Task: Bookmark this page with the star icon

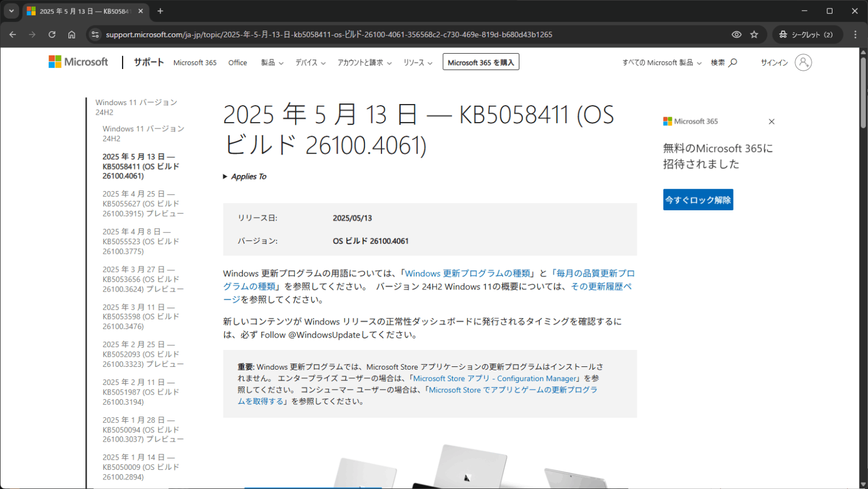Action: 754,34
